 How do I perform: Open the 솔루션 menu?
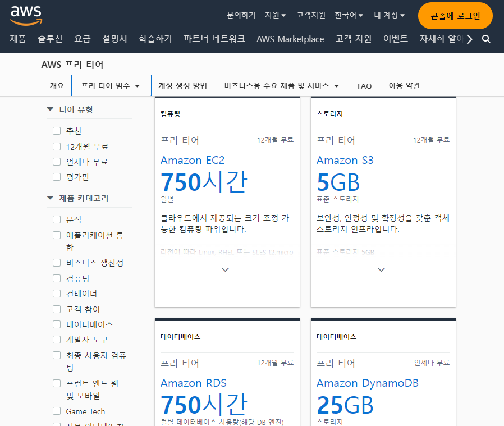tap(50, 39)
